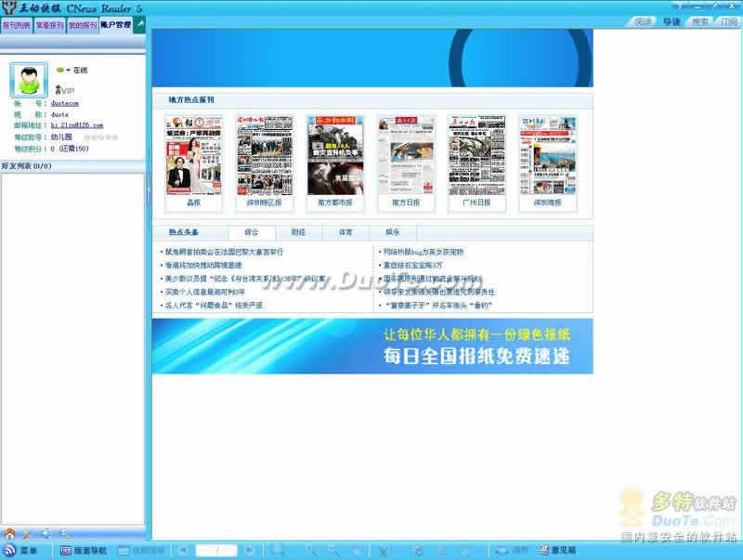
Task: Go to next page arrow in bottom toolbar
Action: 249,551
